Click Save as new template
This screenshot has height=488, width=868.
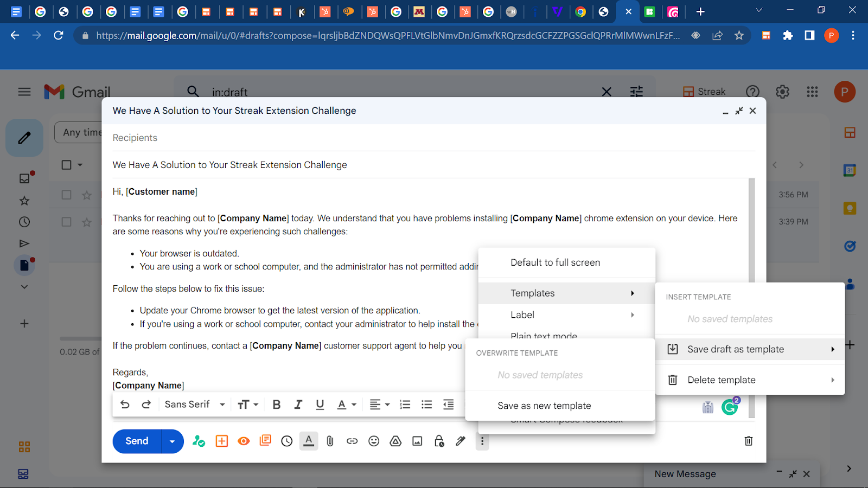tap(544, 405)
